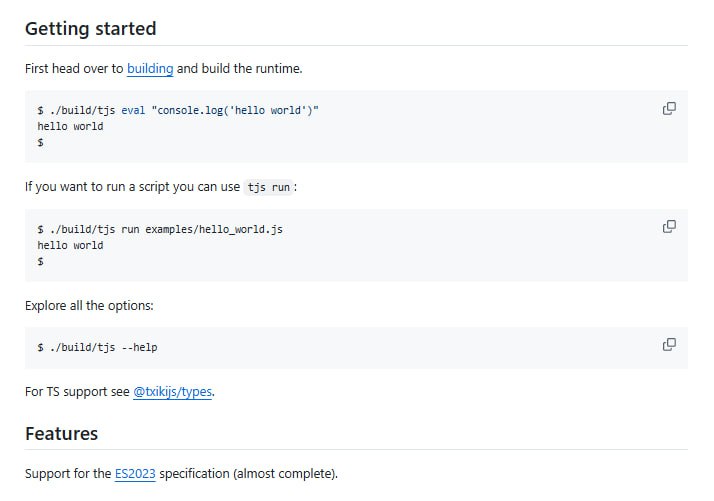
Task: Copy the tjs --help command snippet
Action: [669, 344]
